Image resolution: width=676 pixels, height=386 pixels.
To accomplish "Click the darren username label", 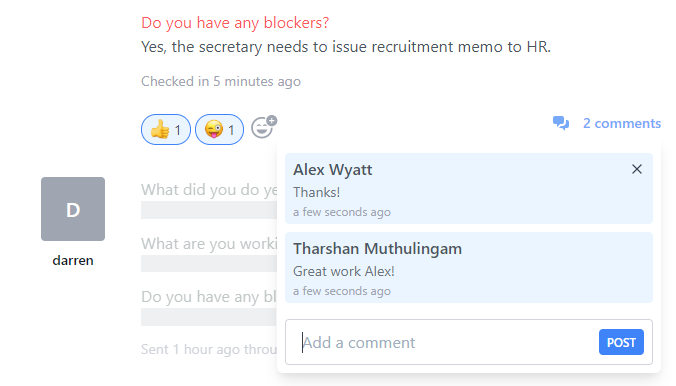I will pyautogui.click(x=73, y=260).
